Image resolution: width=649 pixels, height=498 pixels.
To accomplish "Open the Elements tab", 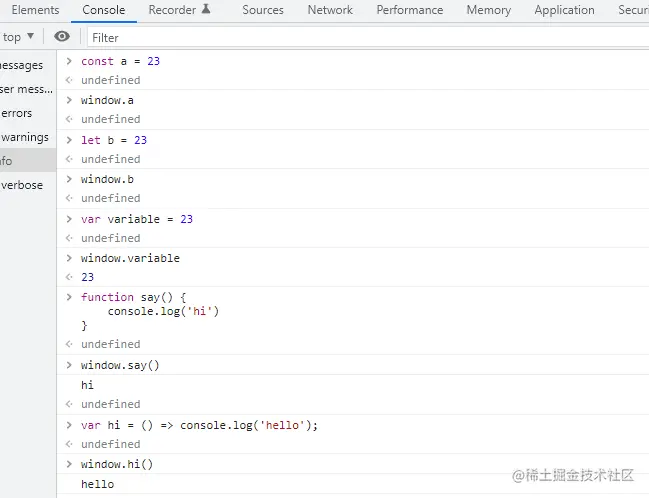I will [x=35, y=10].
